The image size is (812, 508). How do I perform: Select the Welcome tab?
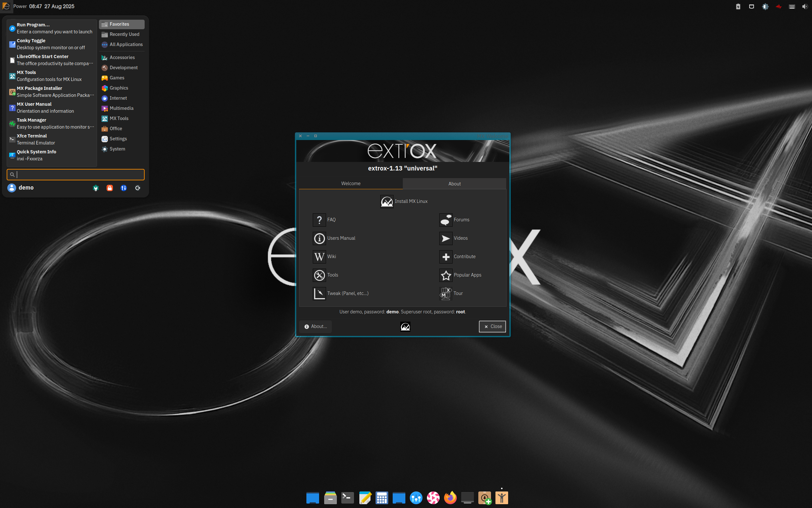pos(350,184)
